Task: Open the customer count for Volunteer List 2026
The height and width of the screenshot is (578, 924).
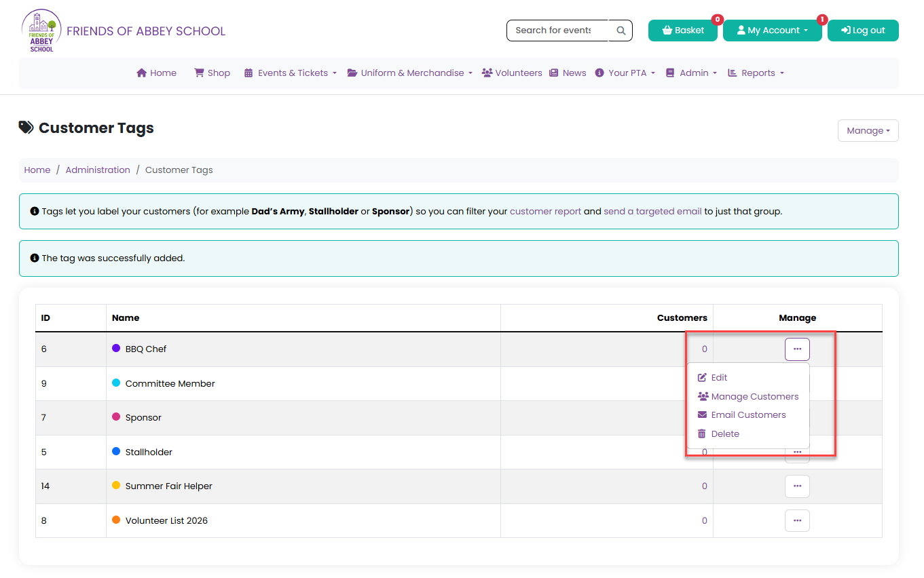Action: pyautogui.click(x=705, y=521)
